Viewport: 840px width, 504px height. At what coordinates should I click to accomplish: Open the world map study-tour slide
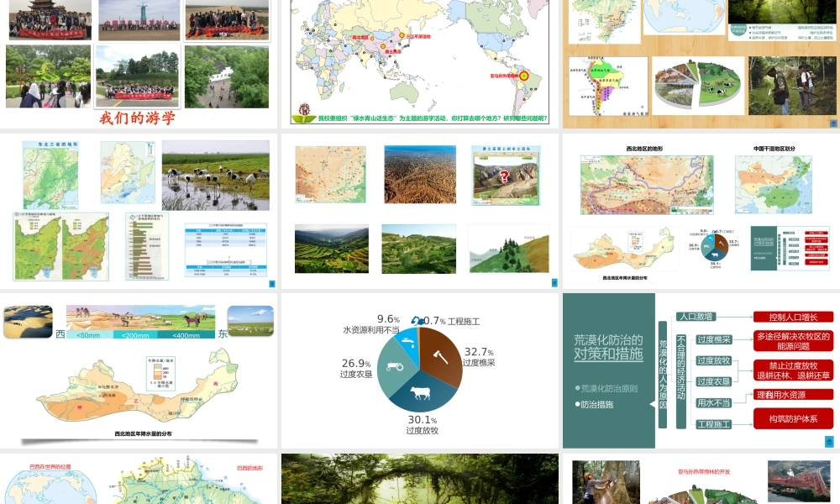(x=419, y=63)
